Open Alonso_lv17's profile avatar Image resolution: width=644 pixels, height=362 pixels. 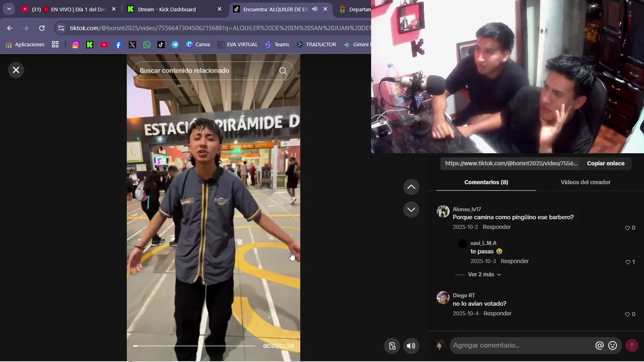pyautogui.click(x=443, y=212)
